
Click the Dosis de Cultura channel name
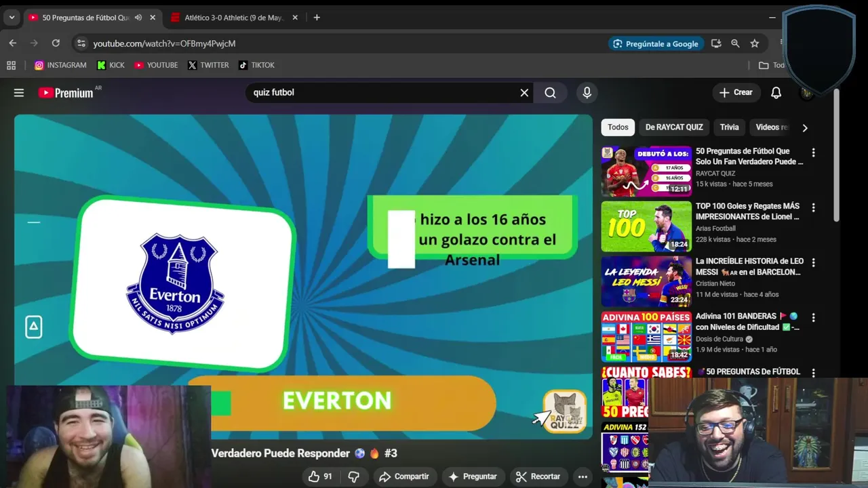click(x=719, y=339)
